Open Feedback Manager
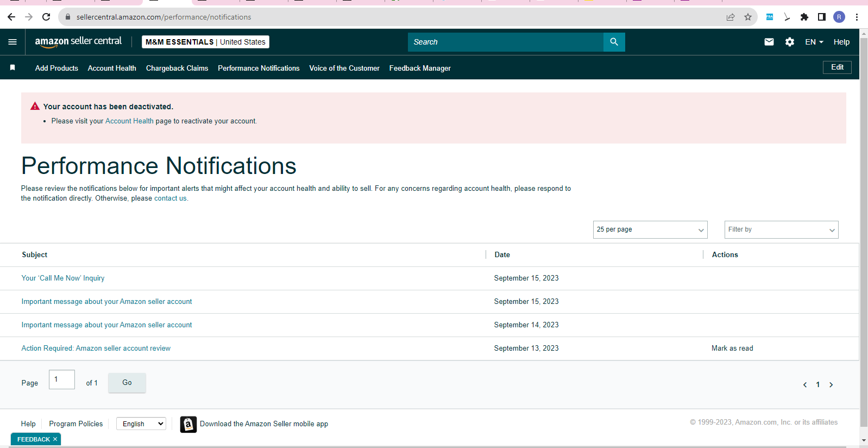This screenshot has width=868, height=448. click(x=420, y=68)
